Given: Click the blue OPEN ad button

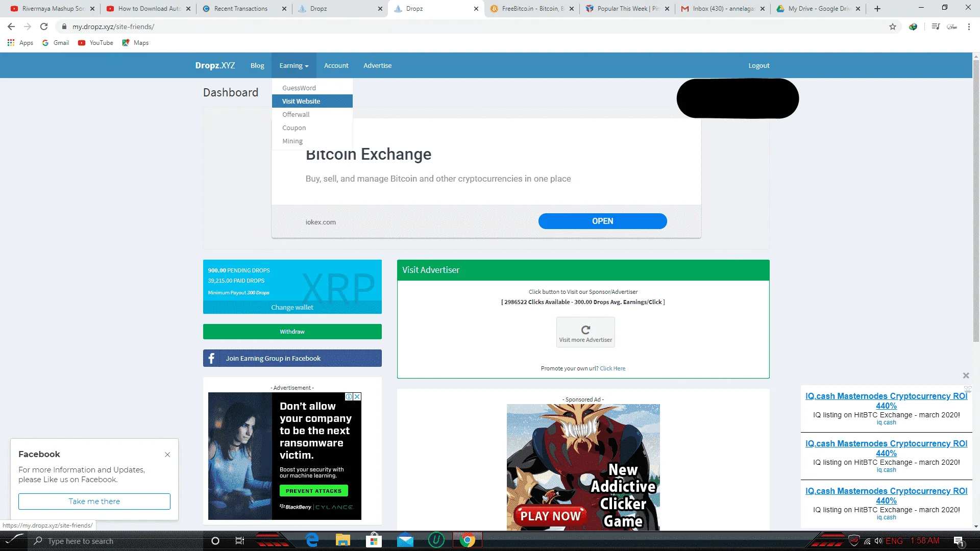Looking at the screenshot, I should pyautogui.click(x=602, y=221).
